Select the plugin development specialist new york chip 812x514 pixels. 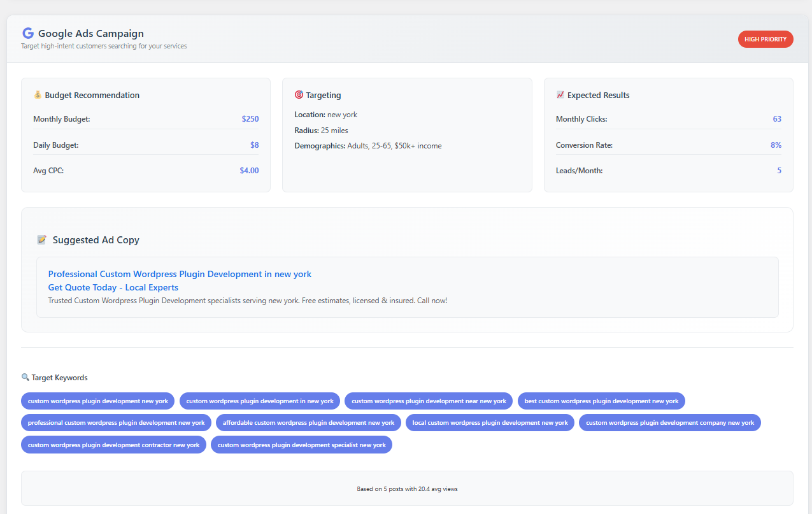[301, 445]
